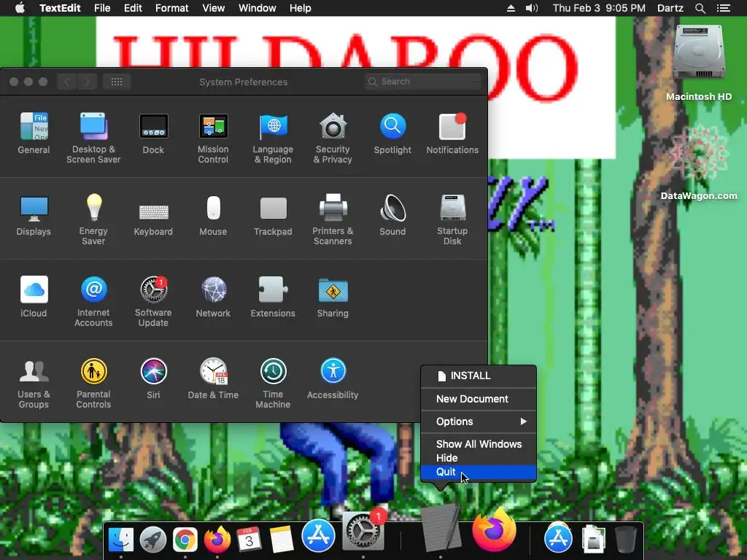Image resolution: width=747 pixels, height=560 pixels.
Task: Focus the System Preferences search field
Action: (424, 82)
